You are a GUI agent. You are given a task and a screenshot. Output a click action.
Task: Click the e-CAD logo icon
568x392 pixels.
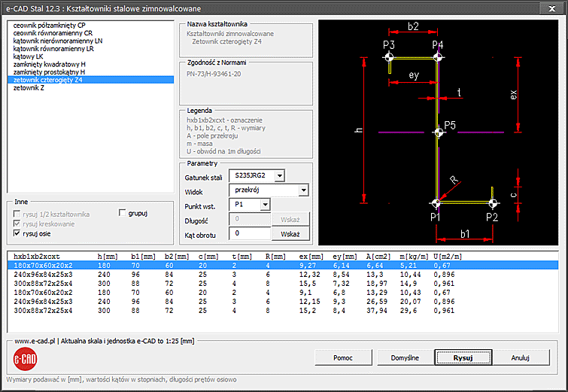25,359
